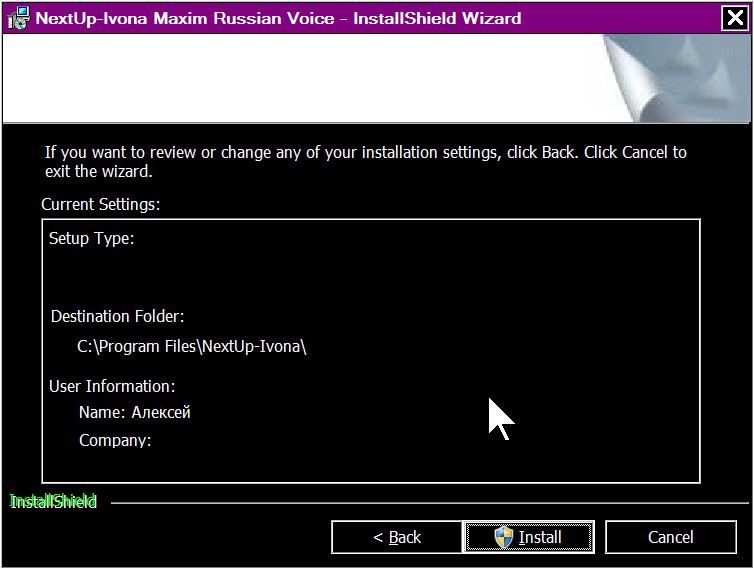Click the green InstallShield brand text
This screenshot has width=754, height=569.
53,502
